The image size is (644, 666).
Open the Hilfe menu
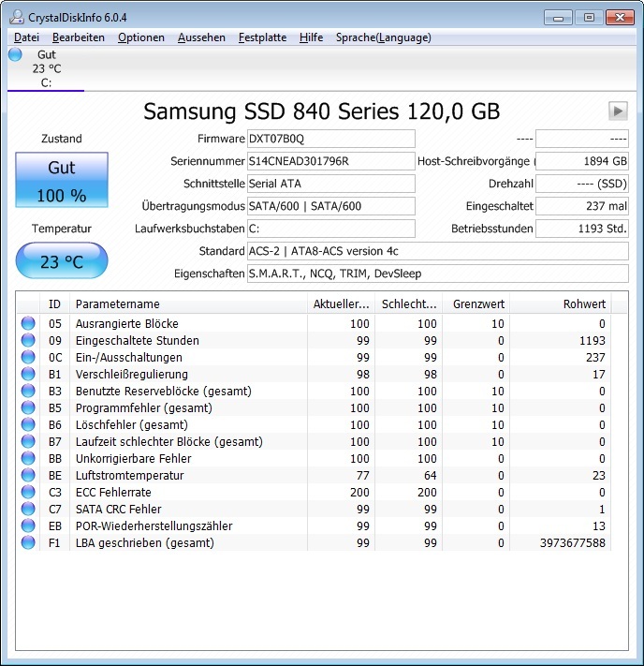coord(311,37)
